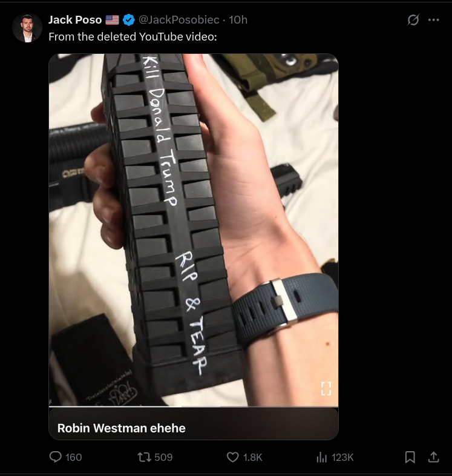Viewport: 452px width, 476px height.
Task: Open the @JackPosobiec handle link
Action: (179, 20)
